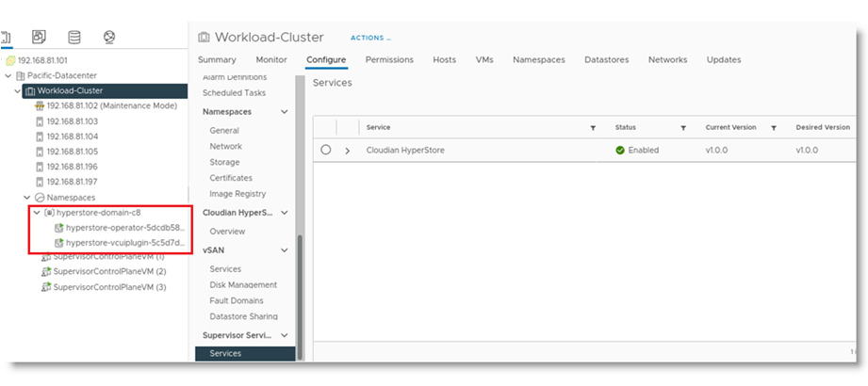Viewport: 868px width, 386px height.
Task: Collapse the Cloudian HyperStore configure section
Action: [x=285, y=213]
